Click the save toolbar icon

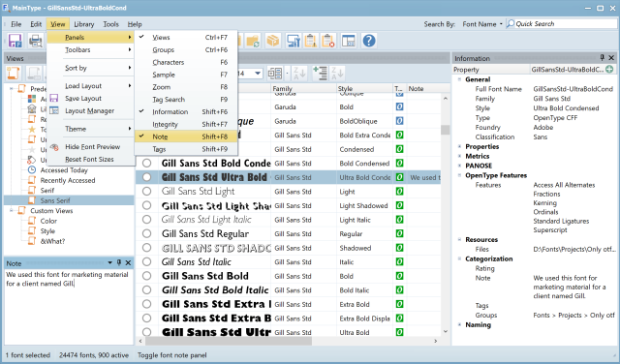tap(15, 41)
